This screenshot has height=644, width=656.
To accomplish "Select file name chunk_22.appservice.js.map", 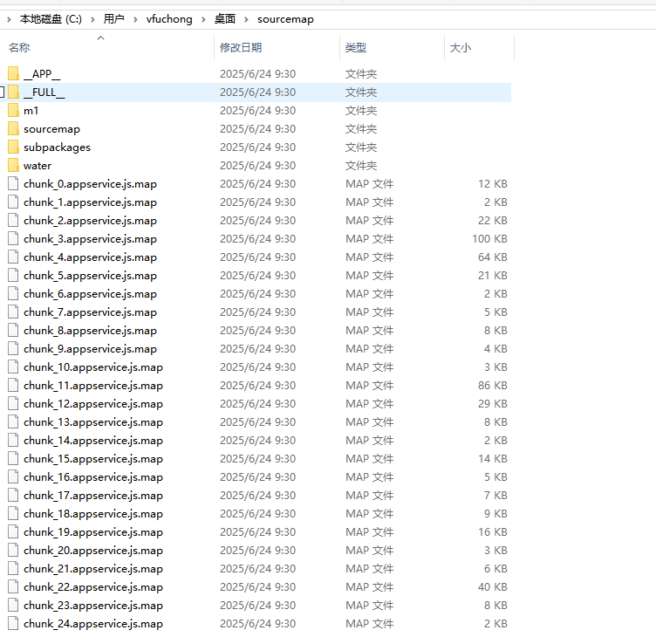I will (x=92, y=587).
